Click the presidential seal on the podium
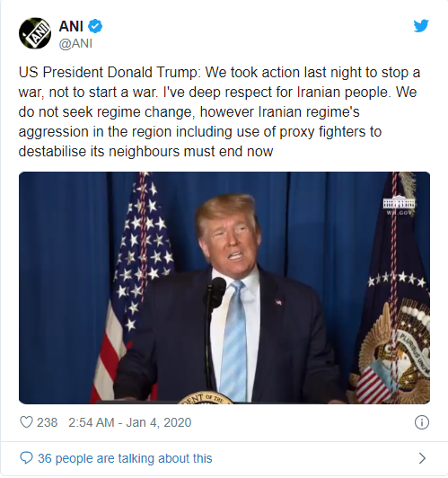This screenshot has height=478, width=448. [205, 398]
